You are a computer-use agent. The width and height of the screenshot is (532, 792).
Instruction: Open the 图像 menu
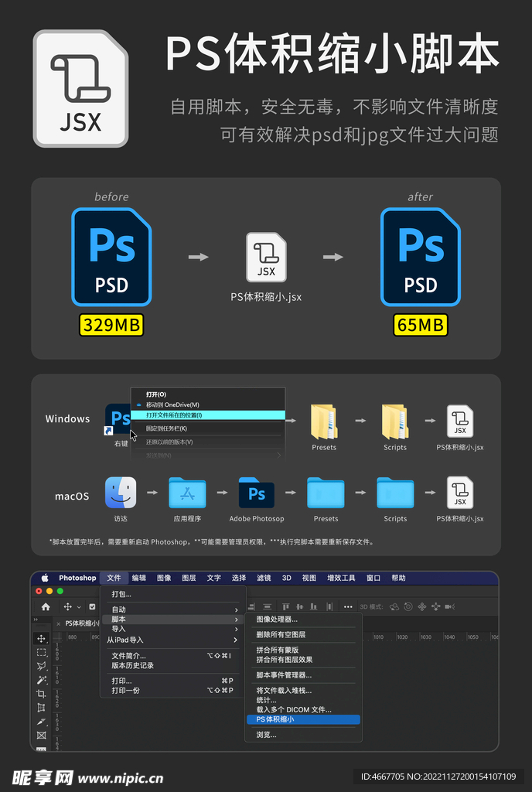164,578
